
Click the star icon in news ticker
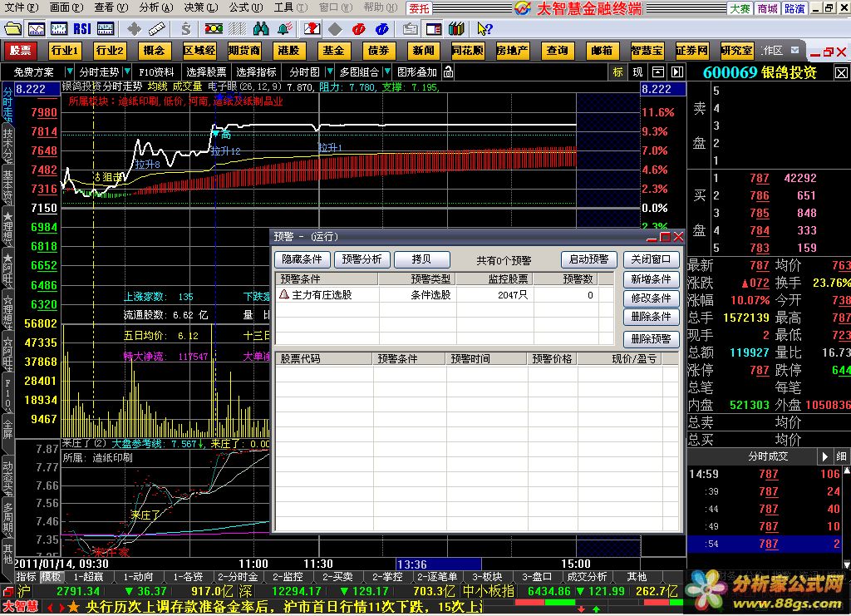(73, 607)
